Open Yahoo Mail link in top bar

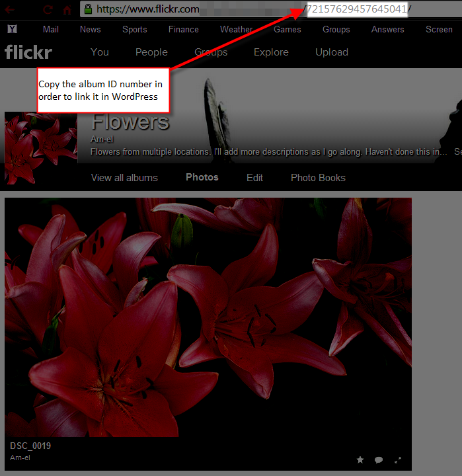point(51,29)
